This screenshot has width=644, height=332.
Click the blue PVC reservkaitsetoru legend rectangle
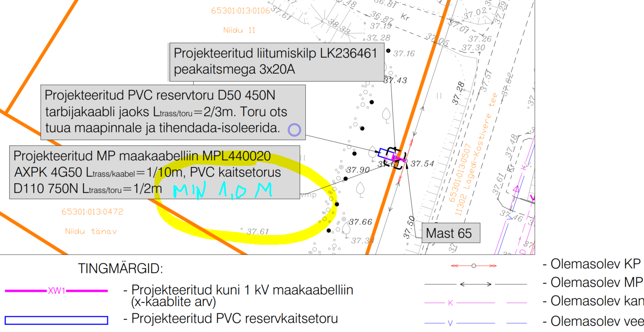(56, 320)
